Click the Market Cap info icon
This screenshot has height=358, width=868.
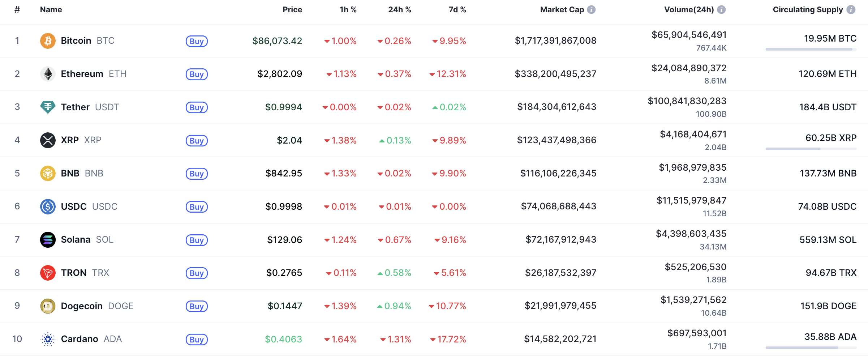pyautogui.click(x=592, y=10)
